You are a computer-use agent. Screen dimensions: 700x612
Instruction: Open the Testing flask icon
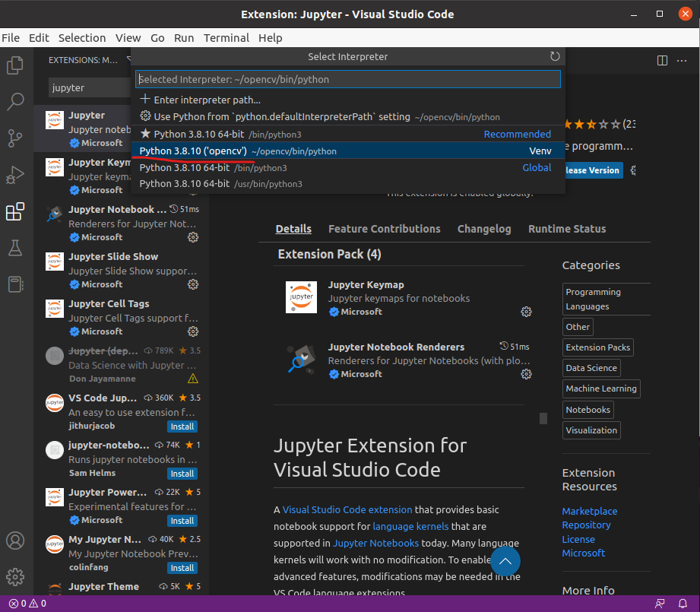pyautogui.click(x=15, y=248)
